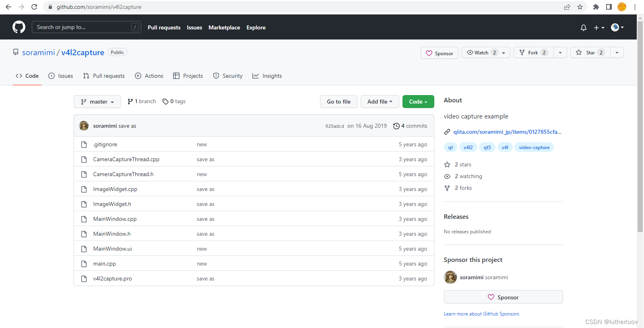
Task: Bookmark this page with the star icon
Action: pyautogui.click(x=580, y=7)
